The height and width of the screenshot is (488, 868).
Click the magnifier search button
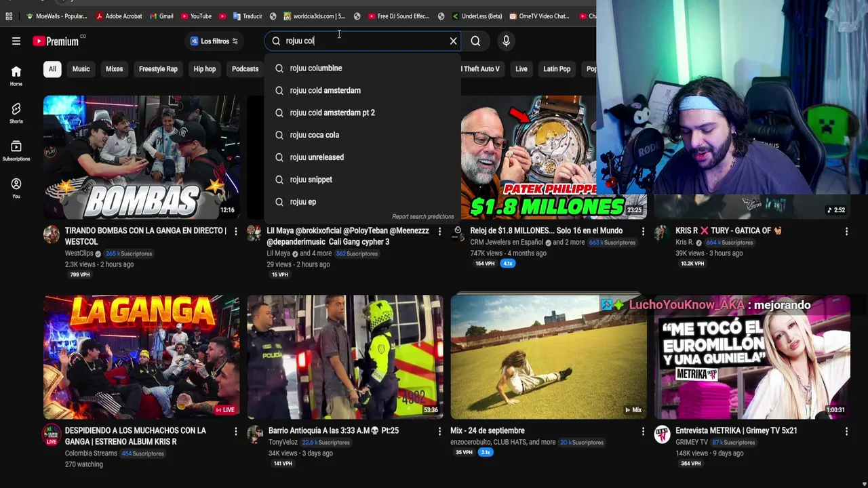click(x=475, y=41)
